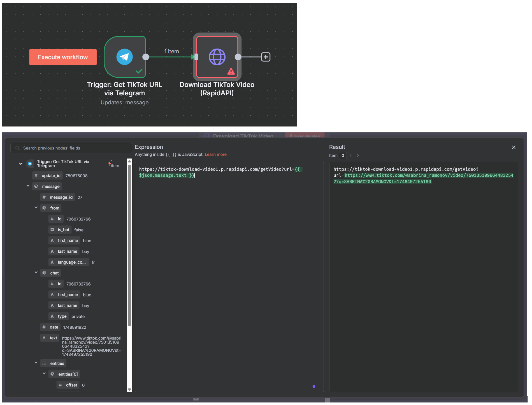Select the date field pill
Screen dimensions: 532x405
(50, 327)
